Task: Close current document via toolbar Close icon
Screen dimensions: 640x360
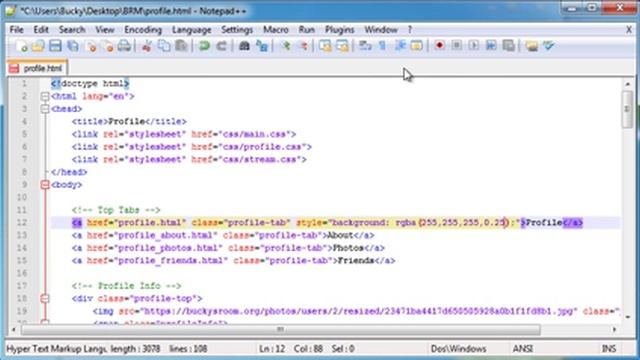Action: pyautogui.click(x=91, y=46)
